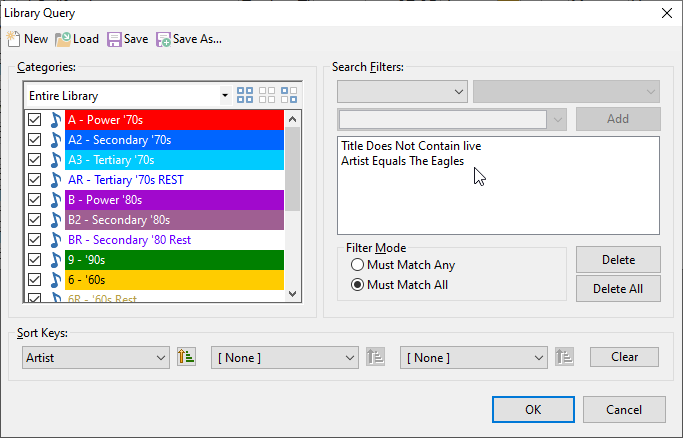Viewport: 683px width, 438px height.
Task: Click the select all categories icon
Action: [245, 95]
